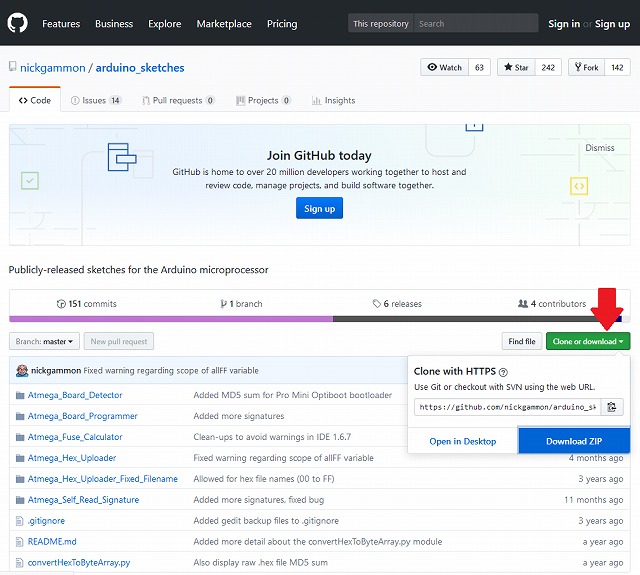Click the New pull request button
Viewport: 640px width, 575px height.
click(x=119, y=341)
